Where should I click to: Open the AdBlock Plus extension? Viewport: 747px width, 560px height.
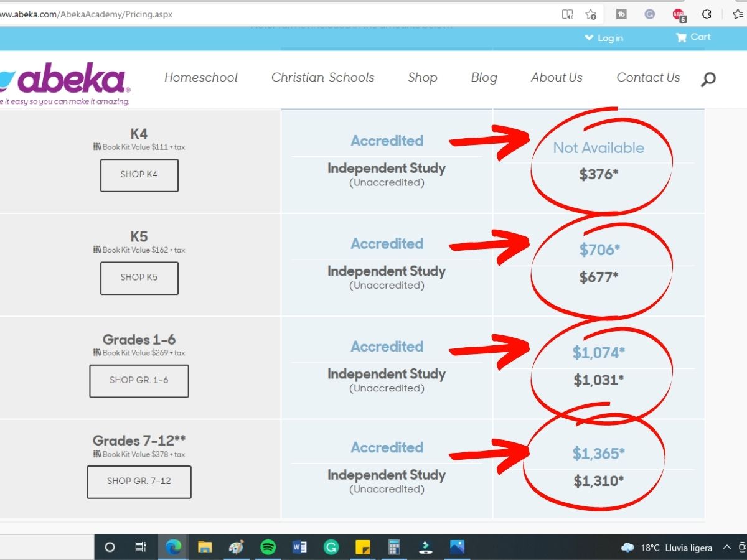[679, 14]
